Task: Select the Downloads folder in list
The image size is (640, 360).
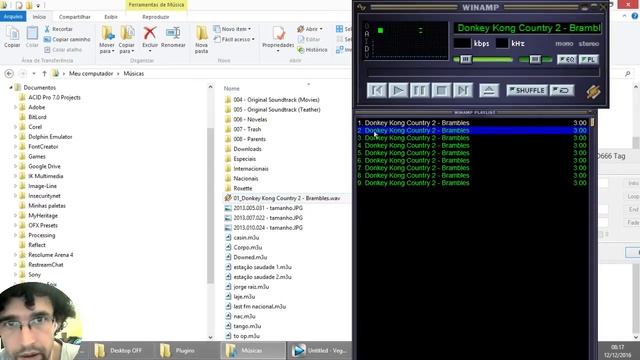Action: (247, 149)
